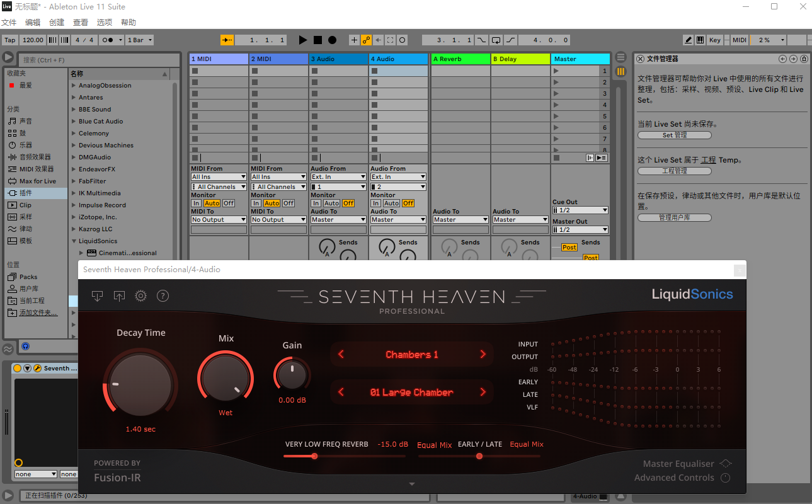Arm the Arrangement Record button

pos(333,40)
